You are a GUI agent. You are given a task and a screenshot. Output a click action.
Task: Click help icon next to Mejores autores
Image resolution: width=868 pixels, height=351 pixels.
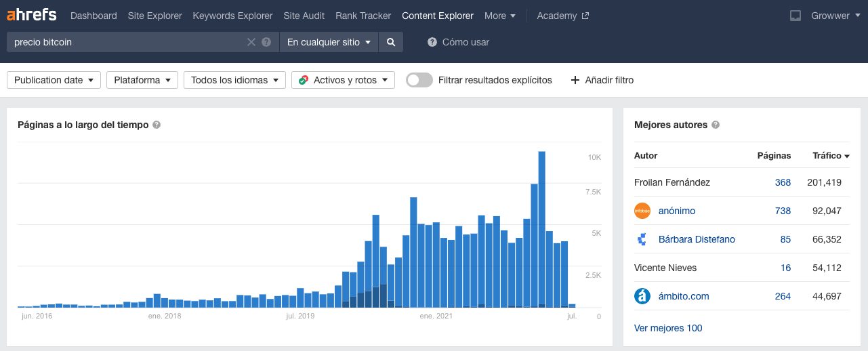(x=716, y=125)
